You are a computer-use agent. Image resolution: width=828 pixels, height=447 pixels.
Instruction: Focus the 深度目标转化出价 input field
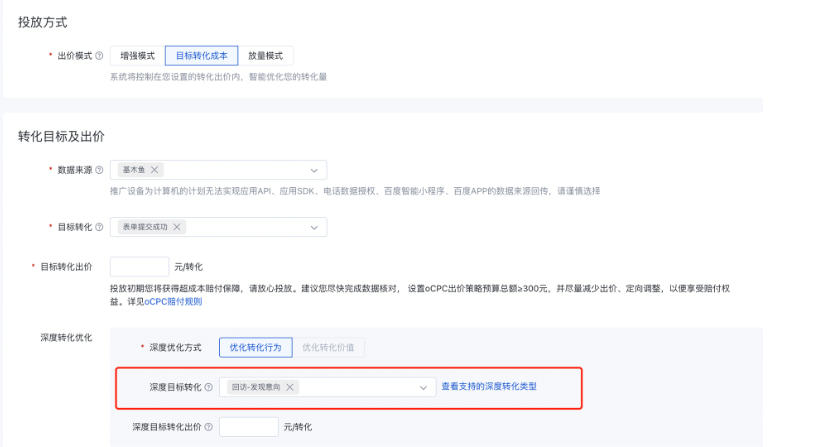point(249,426)
